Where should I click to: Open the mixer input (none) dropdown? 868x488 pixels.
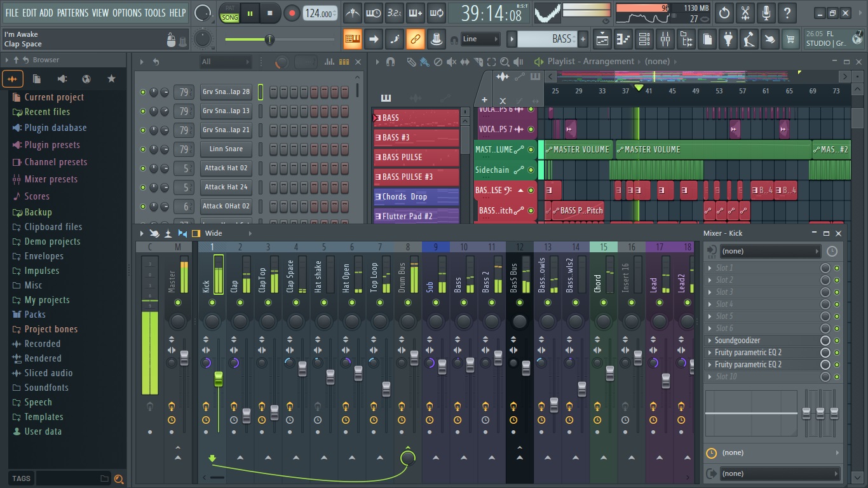pos(770,251)
